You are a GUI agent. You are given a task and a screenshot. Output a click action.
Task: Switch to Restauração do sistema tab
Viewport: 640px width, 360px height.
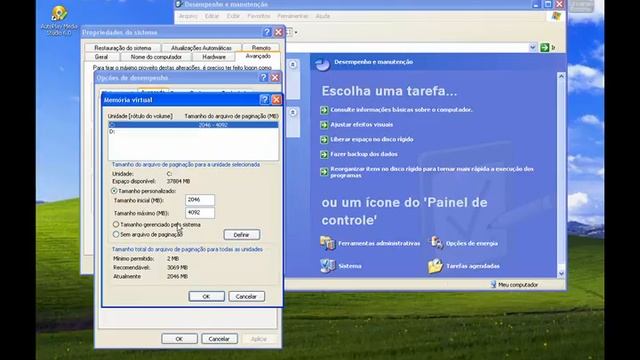(122, 48)
